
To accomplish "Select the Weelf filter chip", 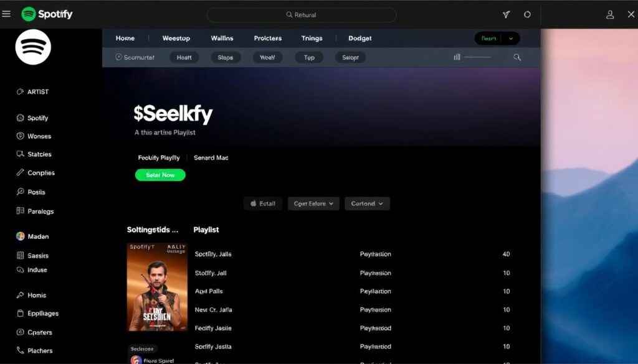I will click(267, 57).
